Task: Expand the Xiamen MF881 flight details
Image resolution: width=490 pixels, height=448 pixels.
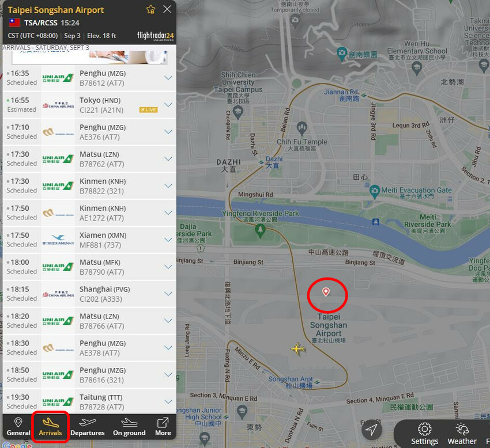Action: (x=168, y=240)
